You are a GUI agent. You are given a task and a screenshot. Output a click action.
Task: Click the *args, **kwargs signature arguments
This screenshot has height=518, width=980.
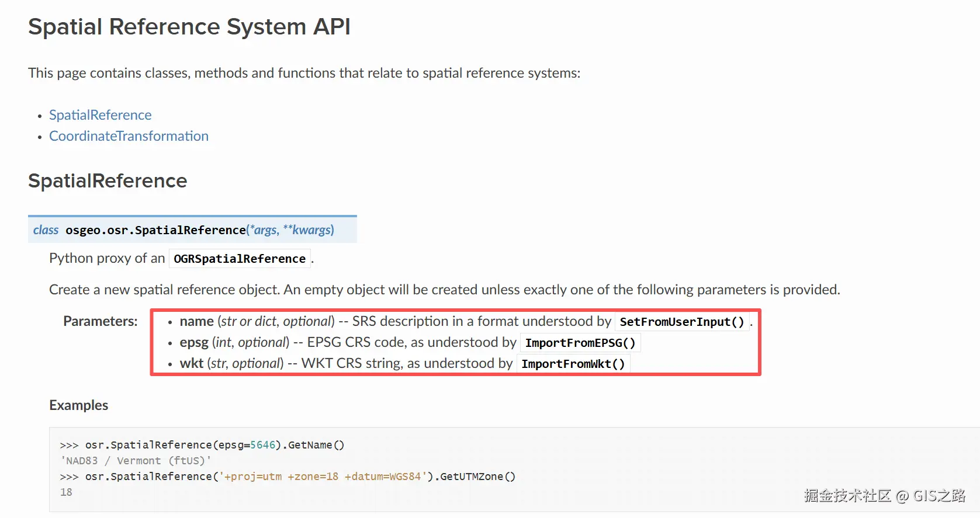tap(292, 230)
